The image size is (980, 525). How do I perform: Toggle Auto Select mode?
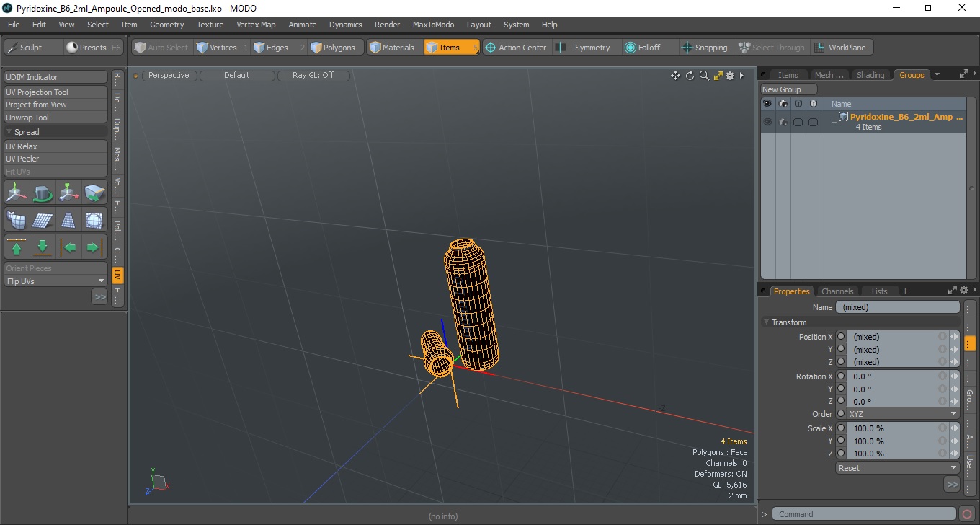(x=161, y=48)
